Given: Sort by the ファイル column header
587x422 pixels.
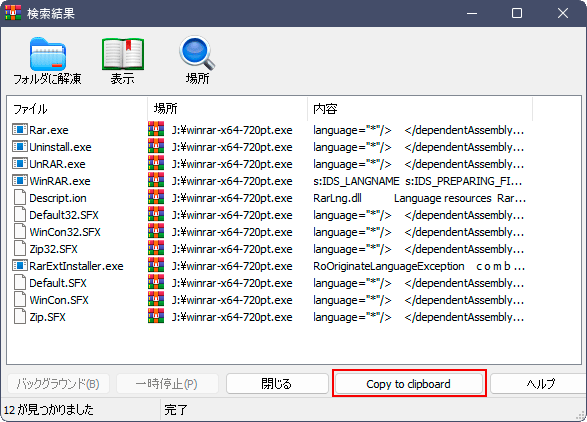Looking at the screenshot, I should point(77,109).
